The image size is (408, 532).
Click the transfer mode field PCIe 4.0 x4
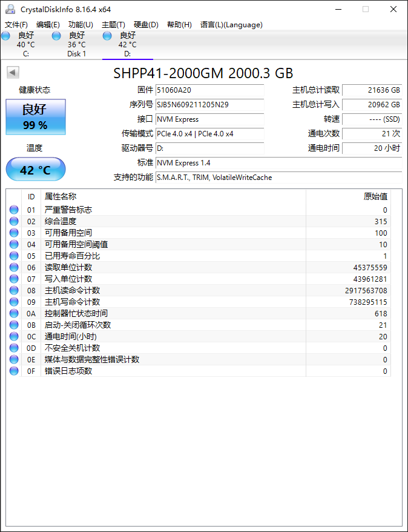pyautogui.click(x=210, y=134)
